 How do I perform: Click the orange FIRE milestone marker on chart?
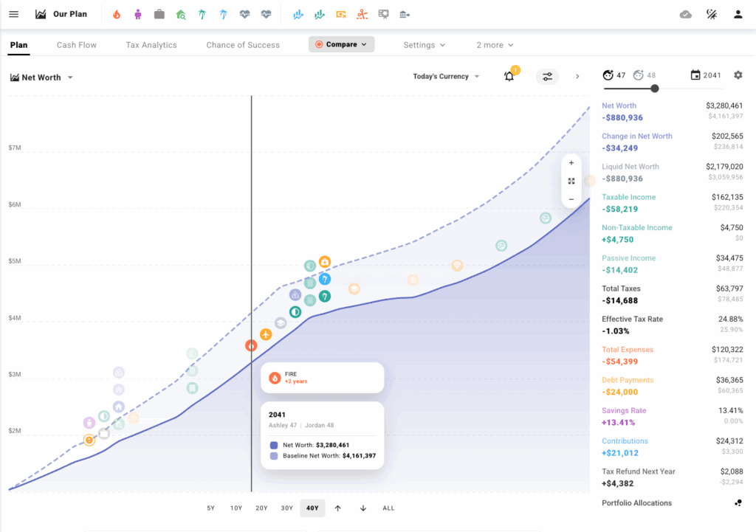(251, 345)
